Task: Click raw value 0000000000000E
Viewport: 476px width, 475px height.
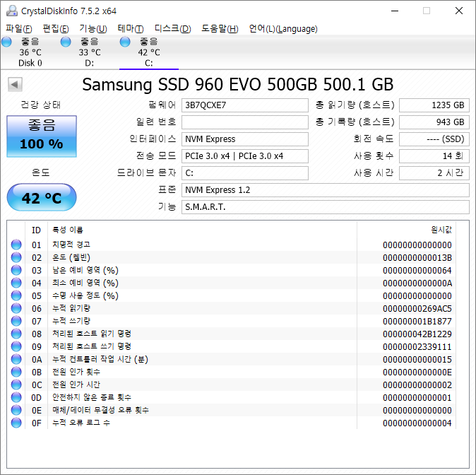Action: [417, 373]
